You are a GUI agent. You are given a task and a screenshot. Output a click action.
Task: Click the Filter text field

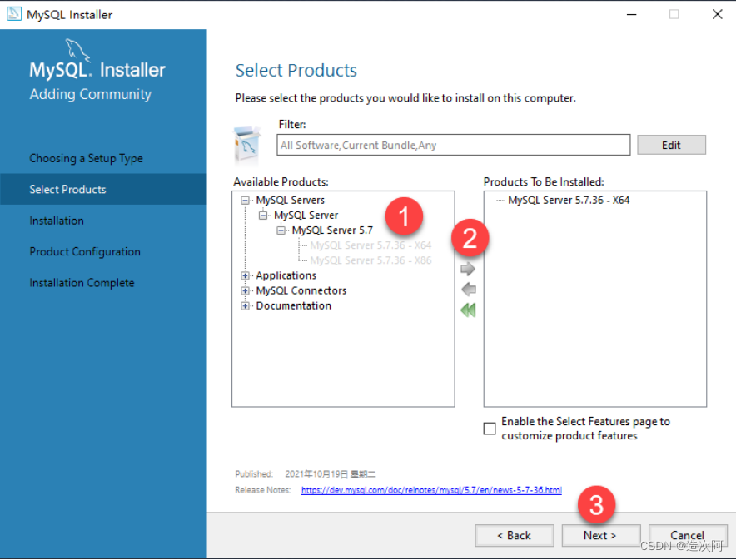coord(454,145)
